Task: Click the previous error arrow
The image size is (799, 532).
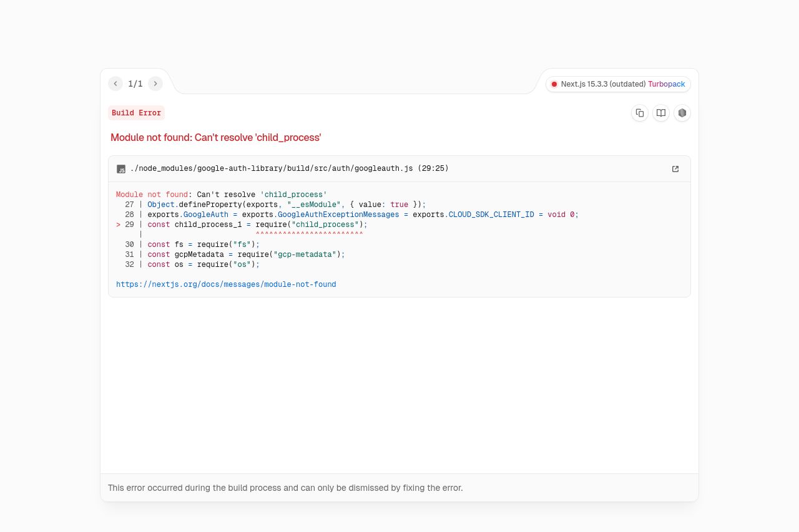Action: click(115, 83)
